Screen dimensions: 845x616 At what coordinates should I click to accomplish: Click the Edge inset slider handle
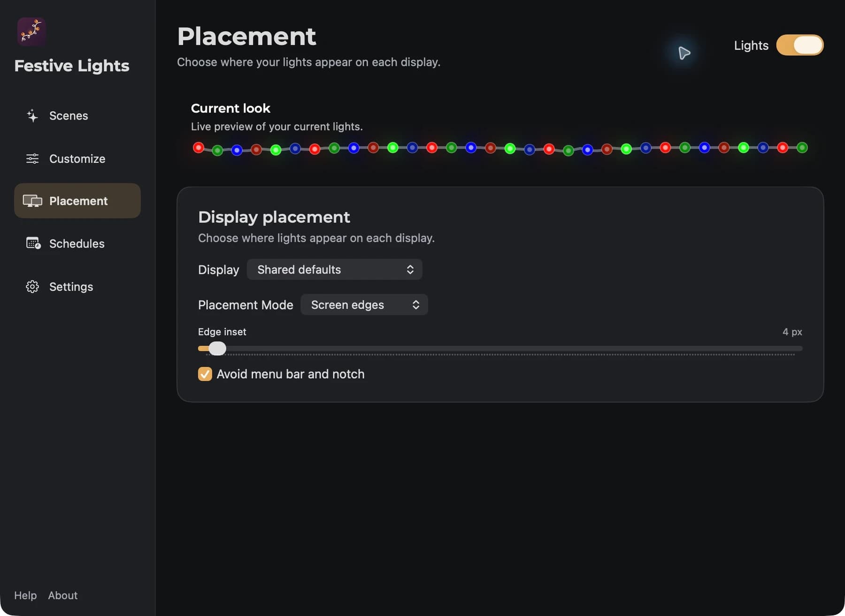[217, 349]
